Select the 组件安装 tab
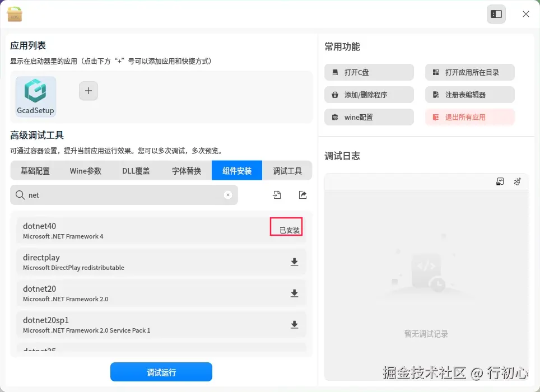The height and width of the screenshot is (392, 540). pyautogui.click(x=237, y=170)
